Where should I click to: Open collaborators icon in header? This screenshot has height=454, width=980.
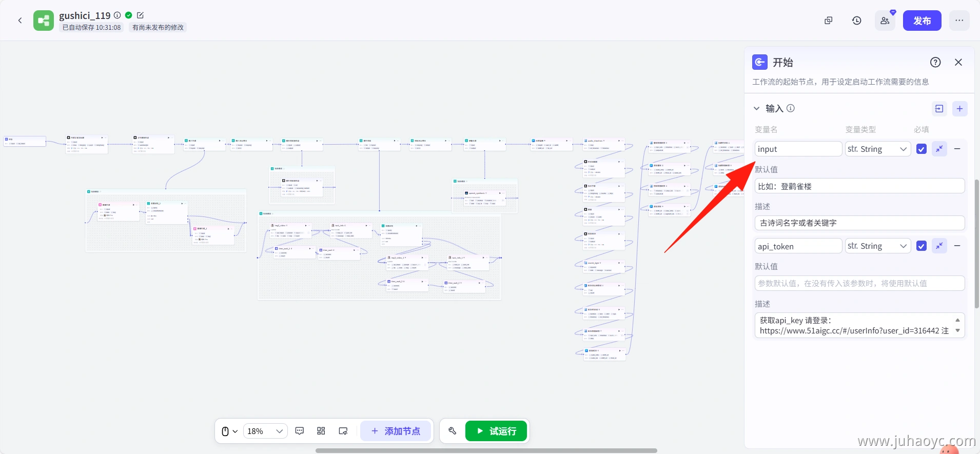(885, 21)
